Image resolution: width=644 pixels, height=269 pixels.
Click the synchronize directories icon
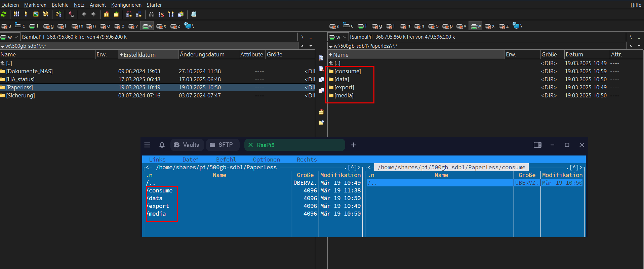tap(171, 14)
